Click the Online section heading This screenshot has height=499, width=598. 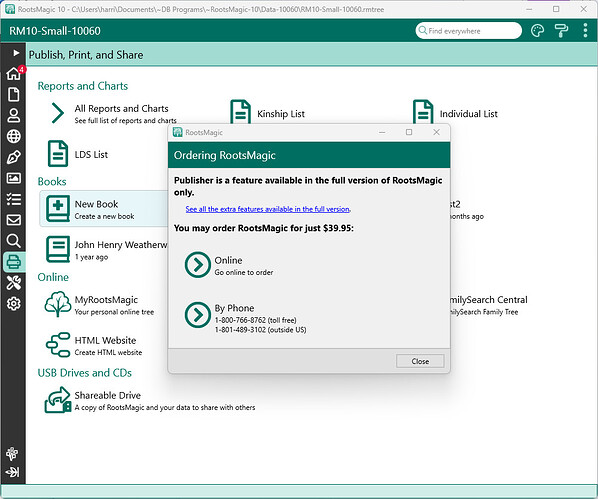pyautogui.click(x=53, y=277)
